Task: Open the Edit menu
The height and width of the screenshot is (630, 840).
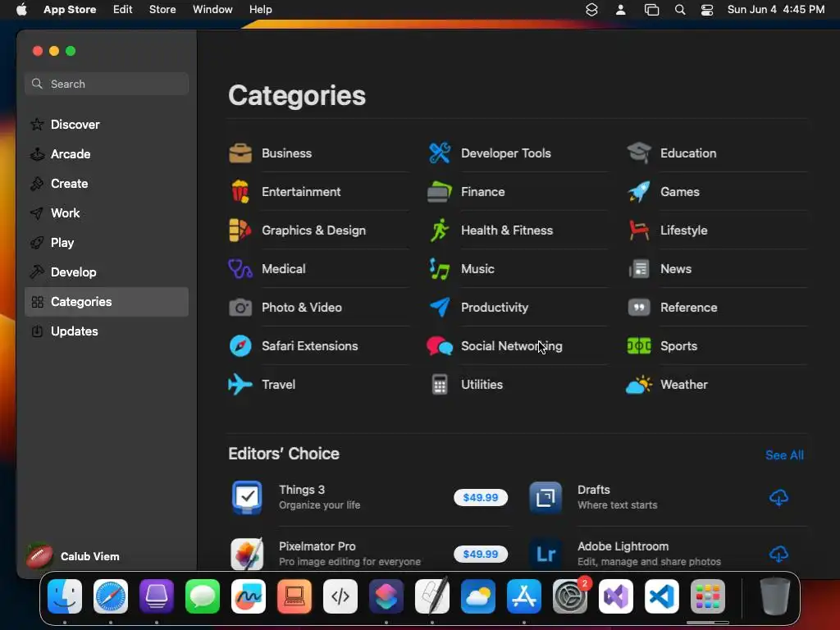Action: pos(123,9)
